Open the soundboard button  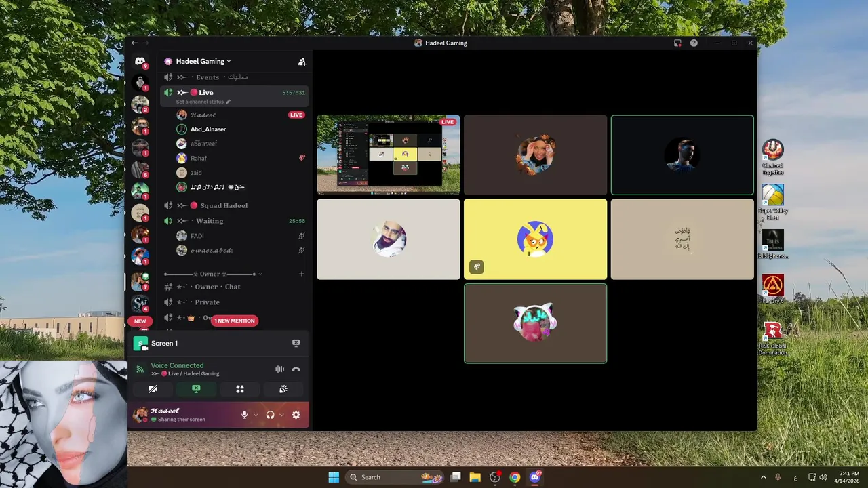[x=283, y=389]
